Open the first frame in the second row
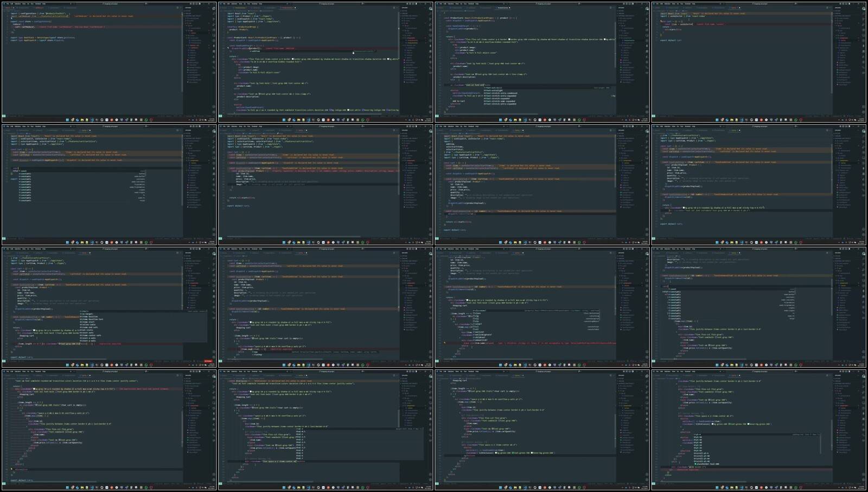Viewport: 868px width, 492px height. coord(109,185)
